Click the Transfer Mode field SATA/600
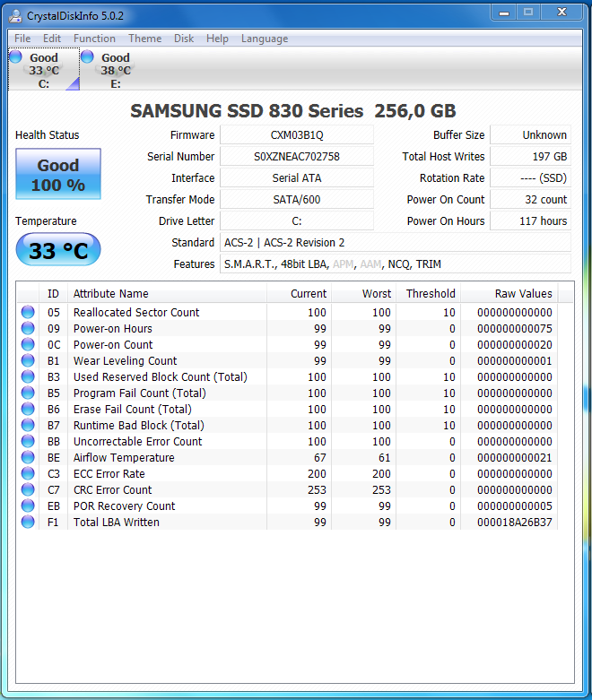 (297, 199)
